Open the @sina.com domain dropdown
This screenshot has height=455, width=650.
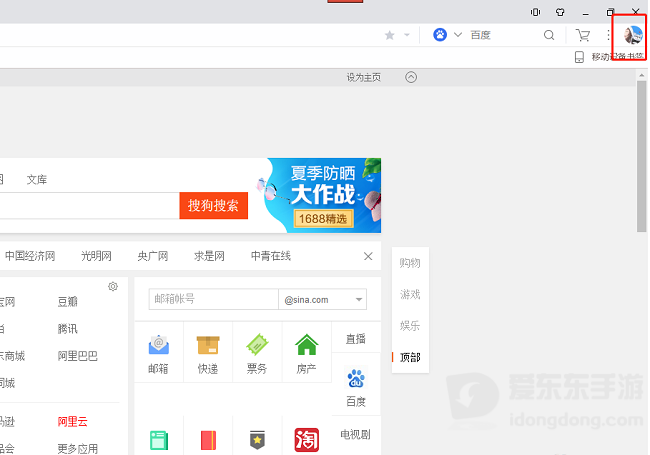point(323,299)
